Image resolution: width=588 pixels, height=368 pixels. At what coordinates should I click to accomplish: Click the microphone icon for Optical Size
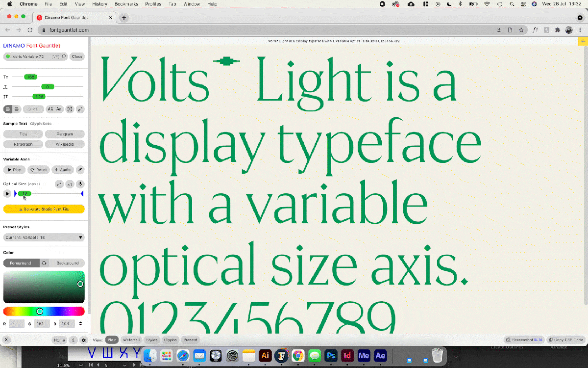click(x=80, y=184)
